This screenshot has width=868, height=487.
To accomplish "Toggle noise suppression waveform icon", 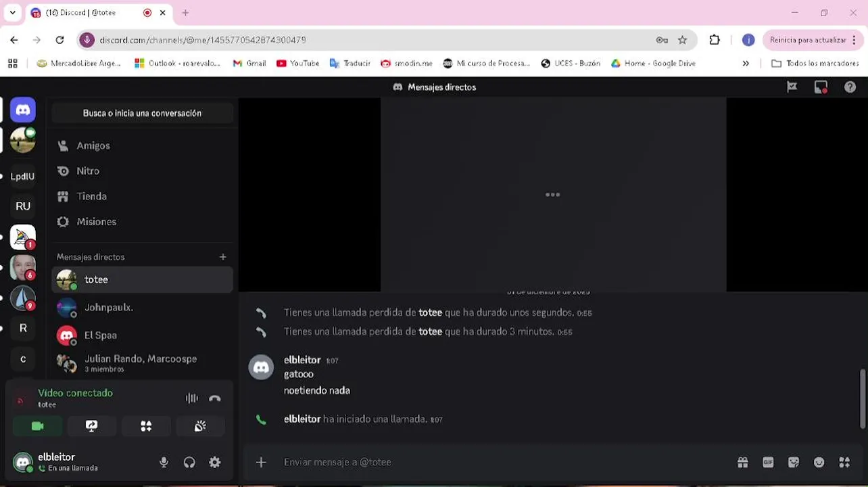I will [192, 398].
